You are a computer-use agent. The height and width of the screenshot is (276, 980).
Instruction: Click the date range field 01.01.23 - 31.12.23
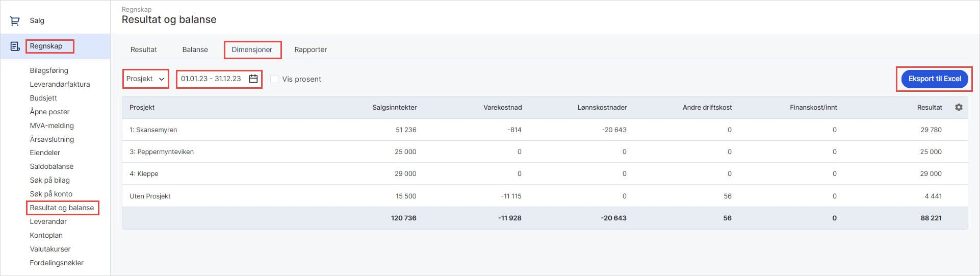tap(211, 79)
